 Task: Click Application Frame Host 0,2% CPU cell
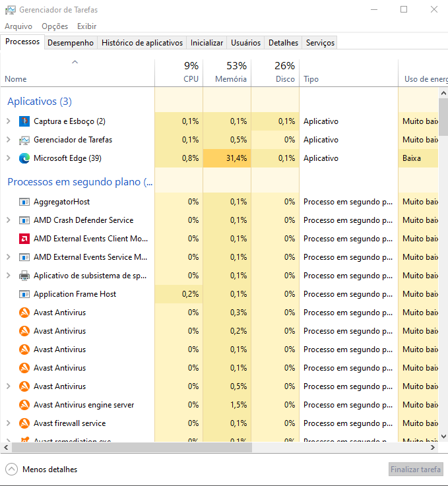(x=179, y=294)
